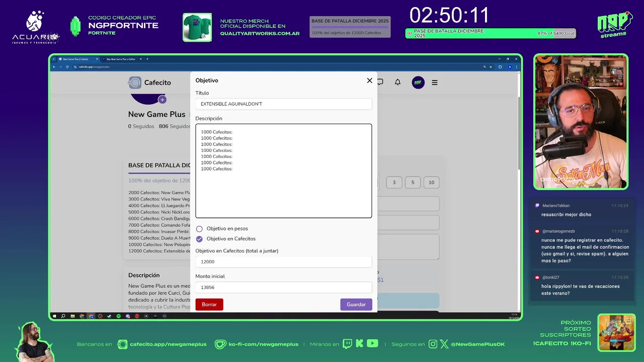Choose the 3 cafecitos amount button

[x=394, y=183]
